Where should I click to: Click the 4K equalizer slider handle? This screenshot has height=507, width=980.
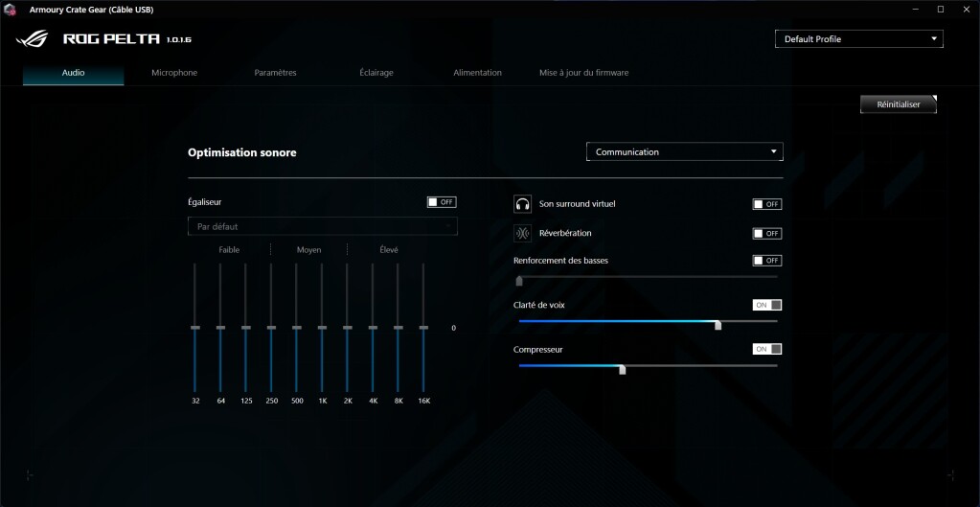(373, 328)
